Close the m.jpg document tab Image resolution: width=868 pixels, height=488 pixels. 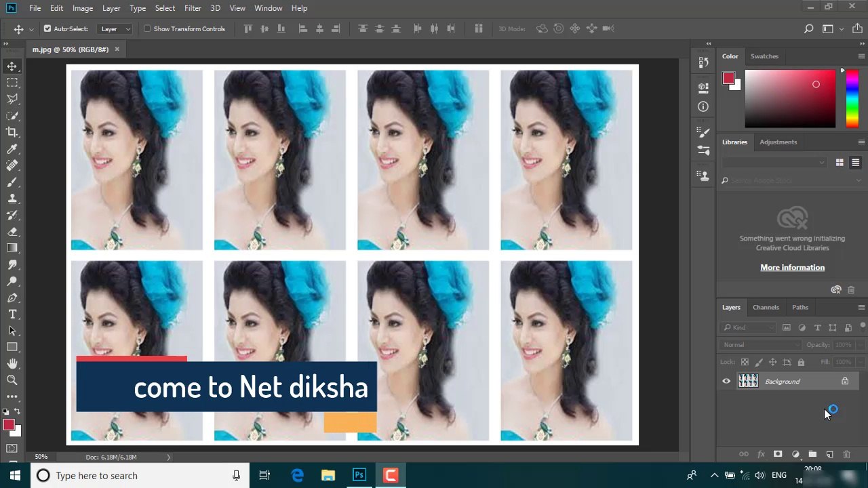(117, 49)
